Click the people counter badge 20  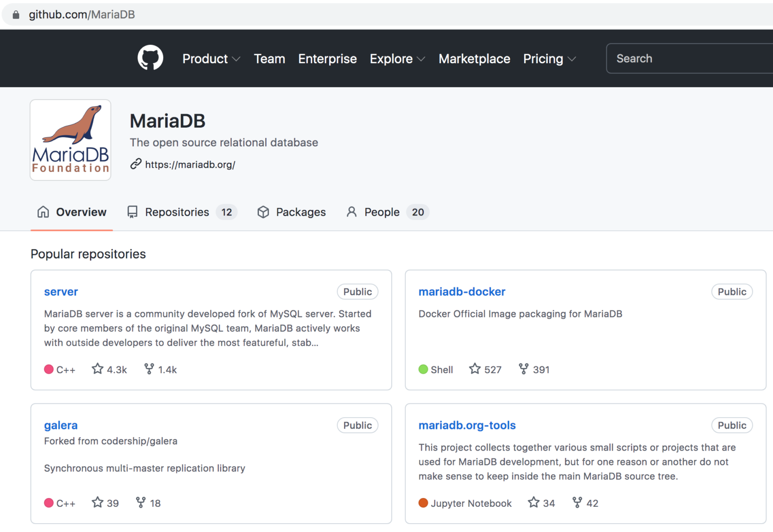(x=418, y=212)
